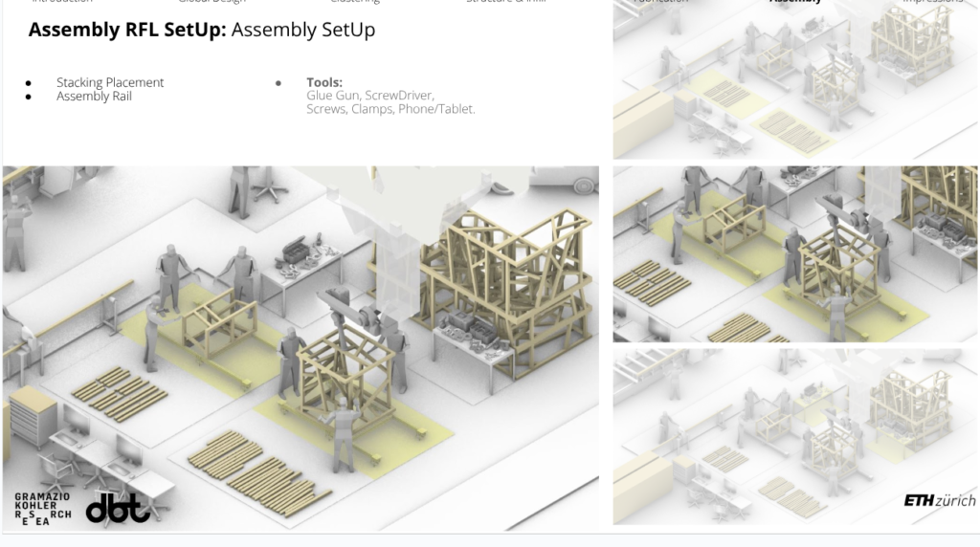This screenshot has height=547, width=980.
Task: Open the Assembly section tab
Action: tap(794, 2)
